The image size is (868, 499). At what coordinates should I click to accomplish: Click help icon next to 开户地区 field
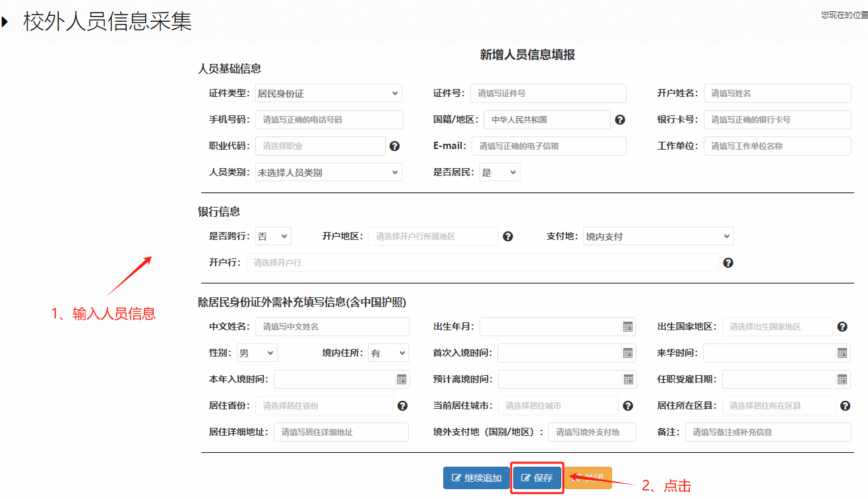(x=508, y=237)
